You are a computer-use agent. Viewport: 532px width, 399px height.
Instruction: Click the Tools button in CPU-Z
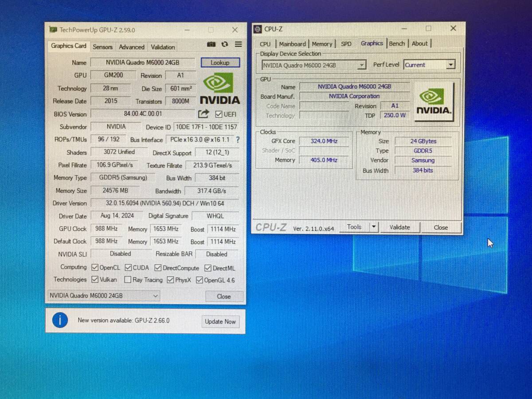[x=354, y=227]
